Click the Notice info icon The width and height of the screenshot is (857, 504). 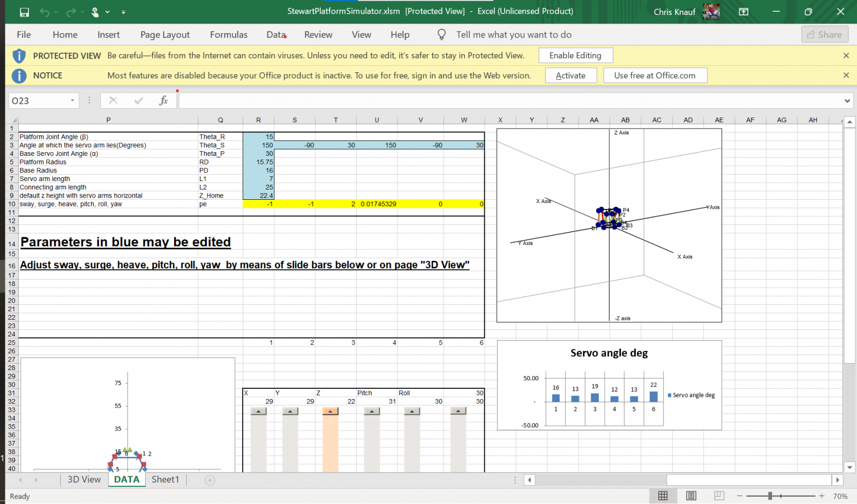(x=19, y=76)
